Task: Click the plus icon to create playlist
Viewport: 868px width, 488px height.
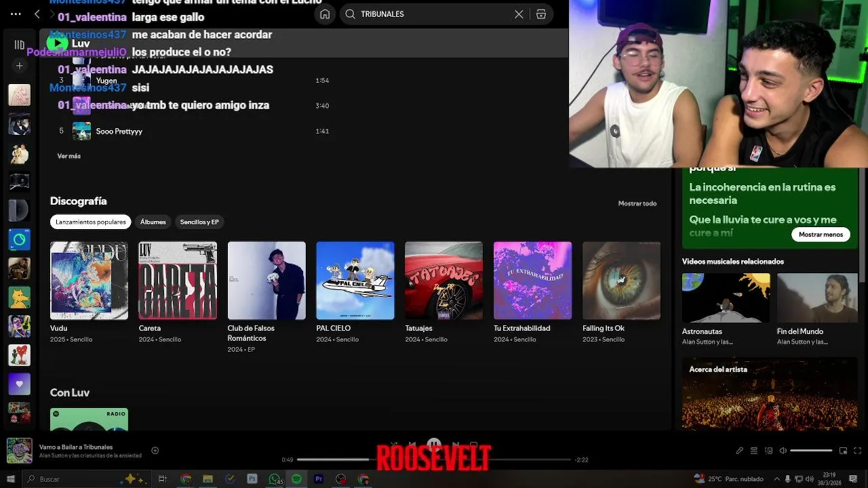Action: (19, 66)
